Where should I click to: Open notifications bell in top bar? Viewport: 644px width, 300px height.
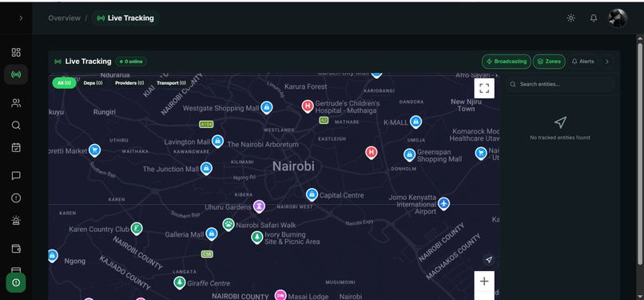click(x=594, y=18)
